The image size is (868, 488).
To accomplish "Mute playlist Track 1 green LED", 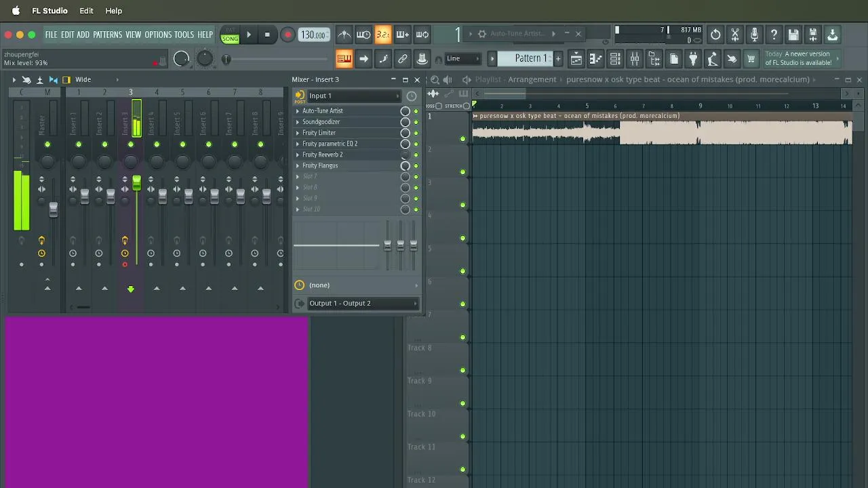I will coord(463,139).
